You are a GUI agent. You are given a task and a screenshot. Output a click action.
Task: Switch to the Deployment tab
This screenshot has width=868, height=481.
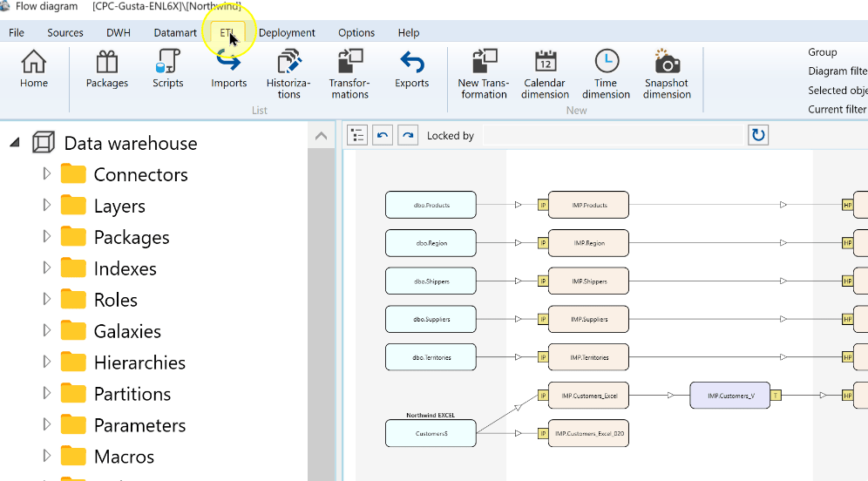pos(287,32)
